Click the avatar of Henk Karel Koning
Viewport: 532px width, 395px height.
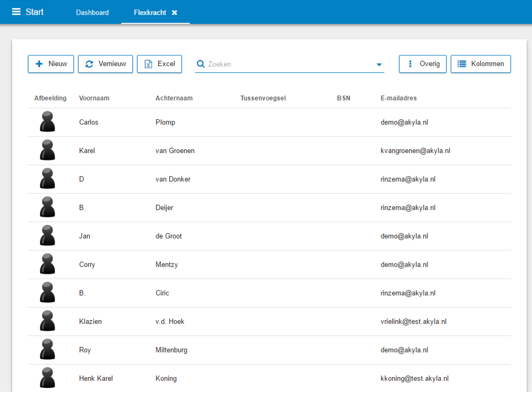point(48,378)
